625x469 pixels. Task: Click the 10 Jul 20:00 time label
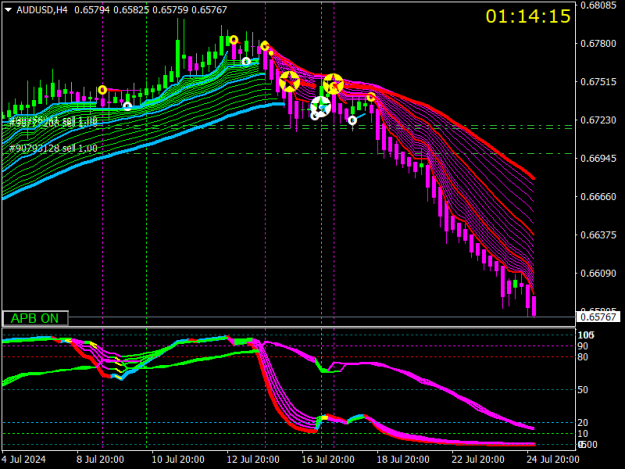coord(178,459)
